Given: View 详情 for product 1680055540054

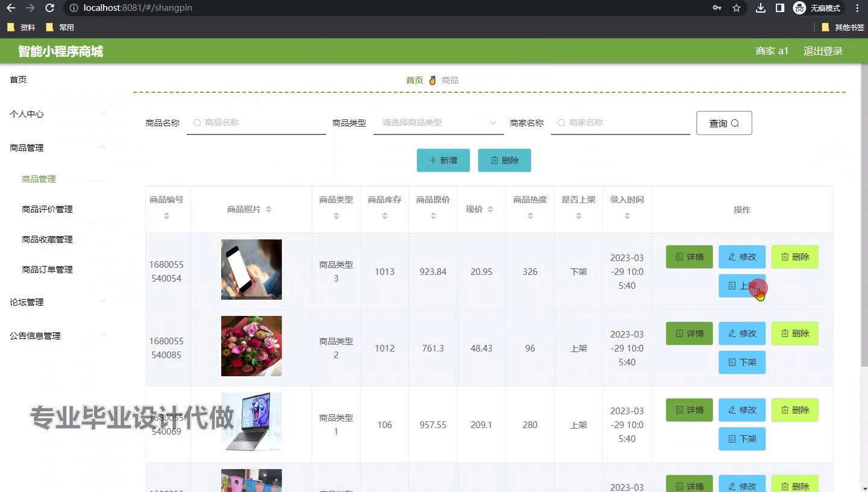Looking at the screenshot, I should [690, 257].
